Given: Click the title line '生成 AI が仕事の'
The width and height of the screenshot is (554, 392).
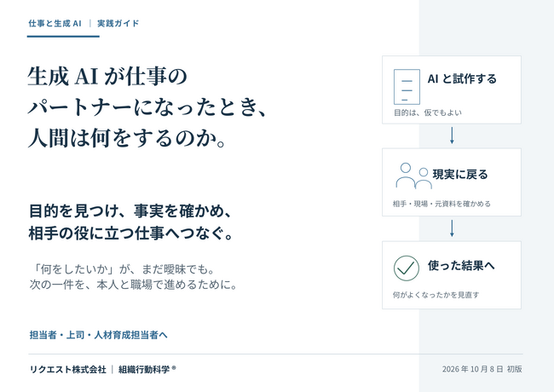Looking at the screenshot, I should tap(107, 76).
